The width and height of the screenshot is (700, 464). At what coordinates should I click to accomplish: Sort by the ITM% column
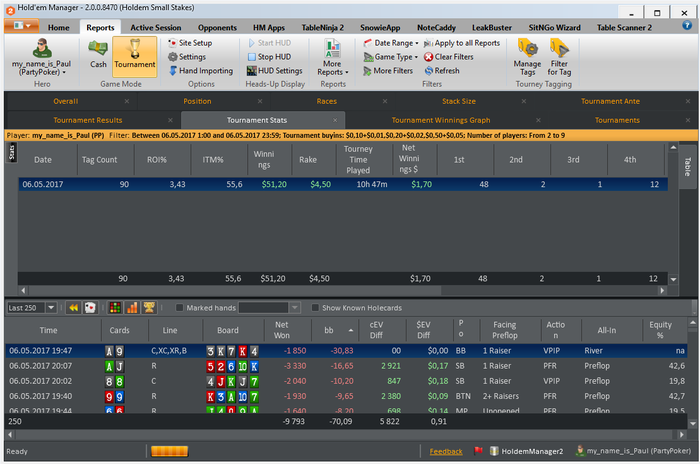coord(213,159)
